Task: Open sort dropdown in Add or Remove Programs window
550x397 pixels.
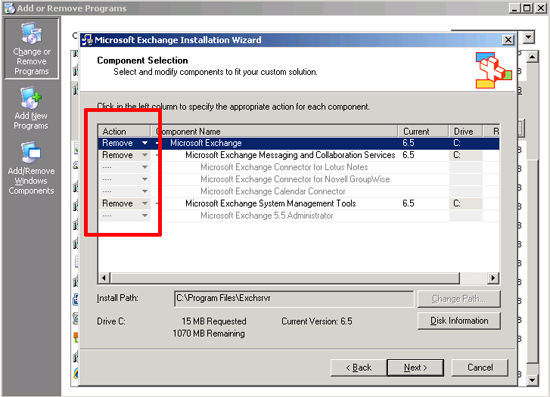Action: [529, 36]
